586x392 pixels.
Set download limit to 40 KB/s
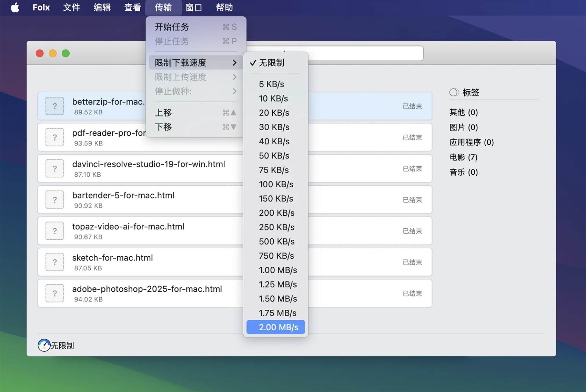276,141
